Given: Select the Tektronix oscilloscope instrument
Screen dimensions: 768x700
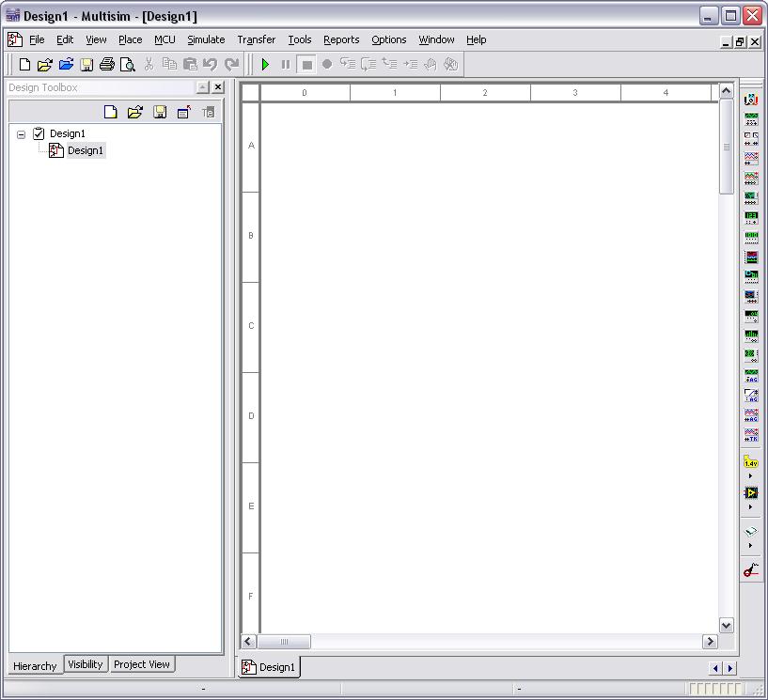Looking at the screenshot, I should point(751,434).
